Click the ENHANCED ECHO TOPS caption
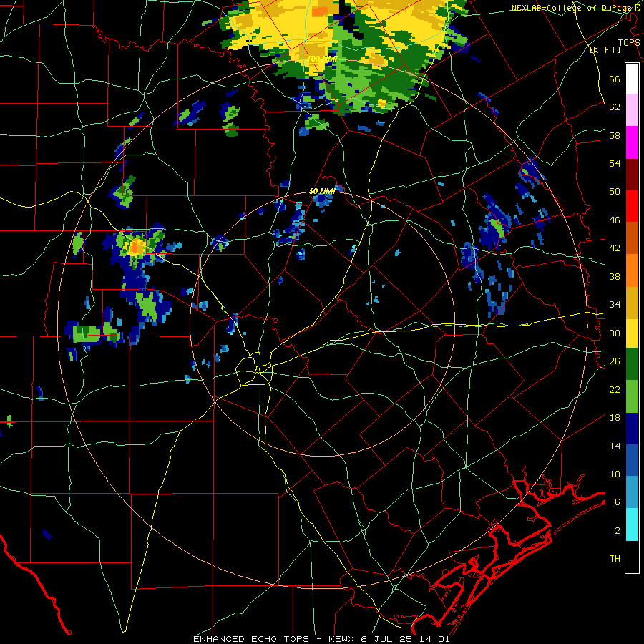The width and height of the screenshot is (644, 644). click(251, 639)
